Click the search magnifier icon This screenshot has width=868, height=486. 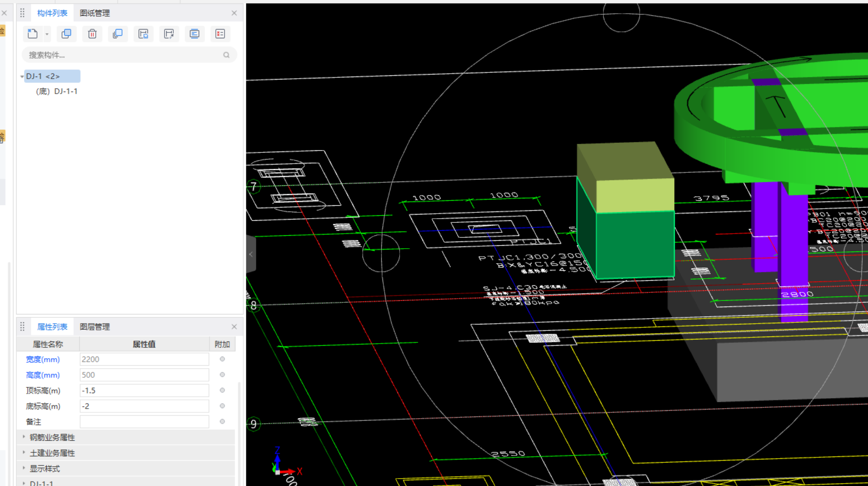pyautogui.click(x=226, y=55)
